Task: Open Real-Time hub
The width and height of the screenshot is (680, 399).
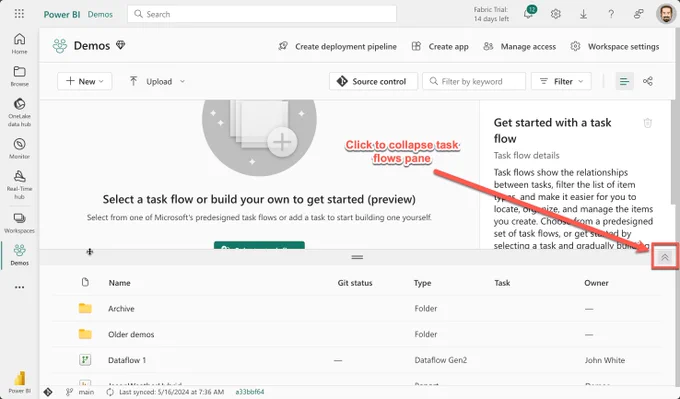Action: tap(19, 185)
